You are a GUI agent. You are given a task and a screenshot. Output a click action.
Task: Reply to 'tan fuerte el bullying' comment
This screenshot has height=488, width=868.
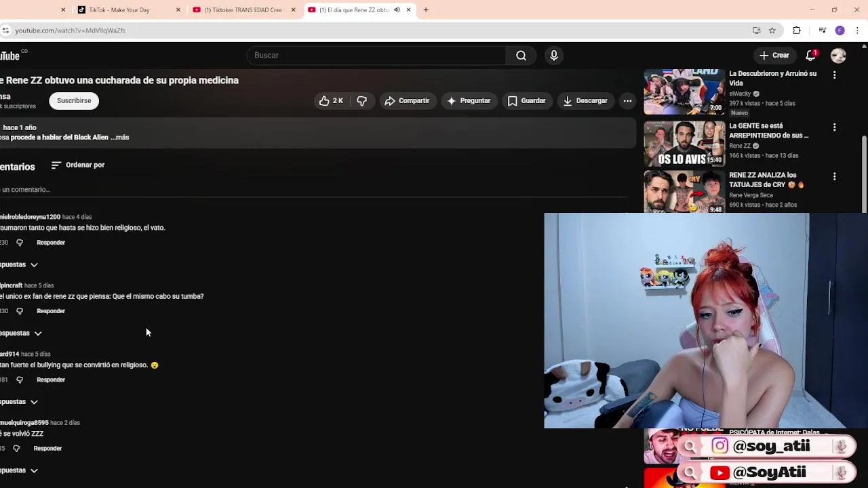click(x=51, y=380)
